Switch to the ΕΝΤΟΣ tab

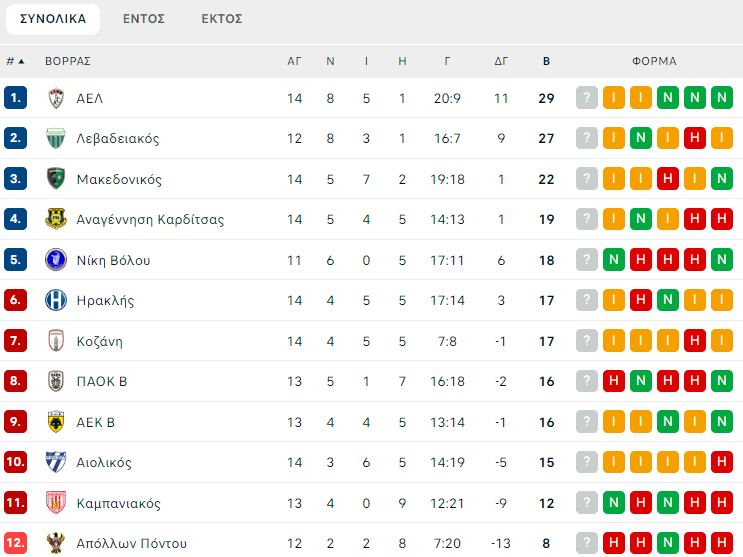point(144,19)
